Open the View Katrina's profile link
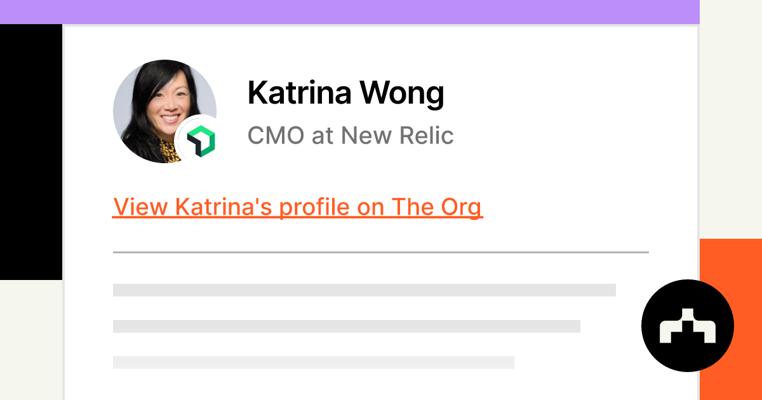Viewport: 762px width, 400px height. pyautogui.click(x=297, y=207)
